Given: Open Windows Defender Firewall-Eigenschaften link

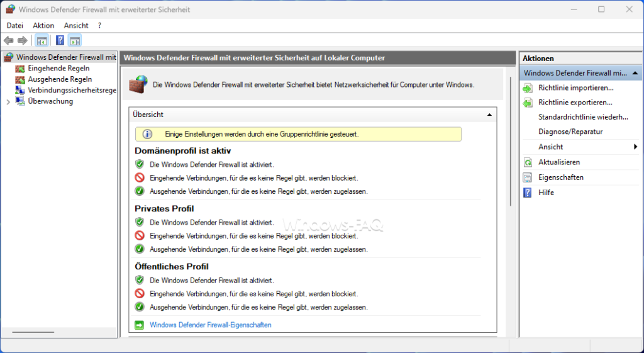Looking at the screenshot, I should click(210, 325).
